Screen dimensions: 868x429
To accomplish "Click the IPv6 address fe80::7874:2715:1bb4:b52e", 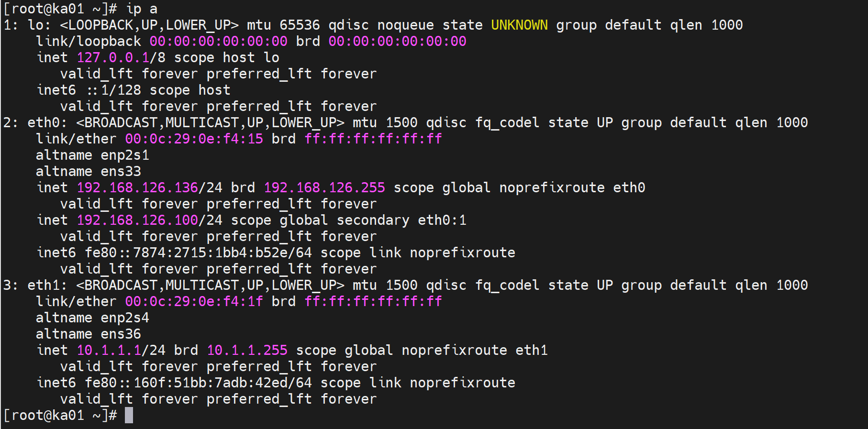I will (190, 253).
